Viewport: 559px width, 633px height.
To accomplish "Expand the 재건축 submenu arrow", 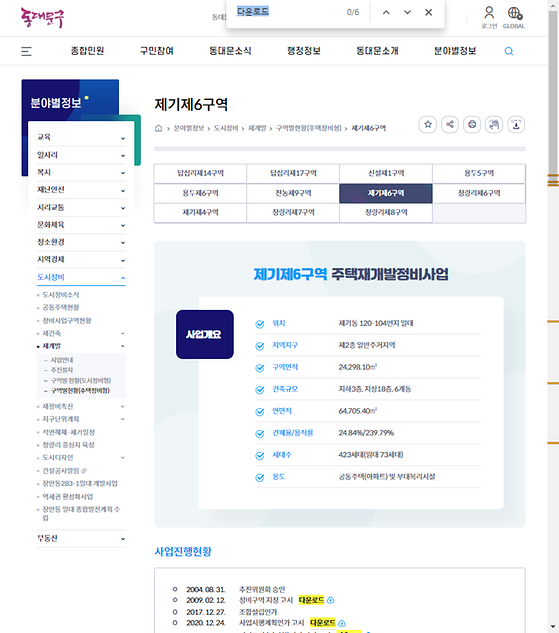I will pos(123,333).
